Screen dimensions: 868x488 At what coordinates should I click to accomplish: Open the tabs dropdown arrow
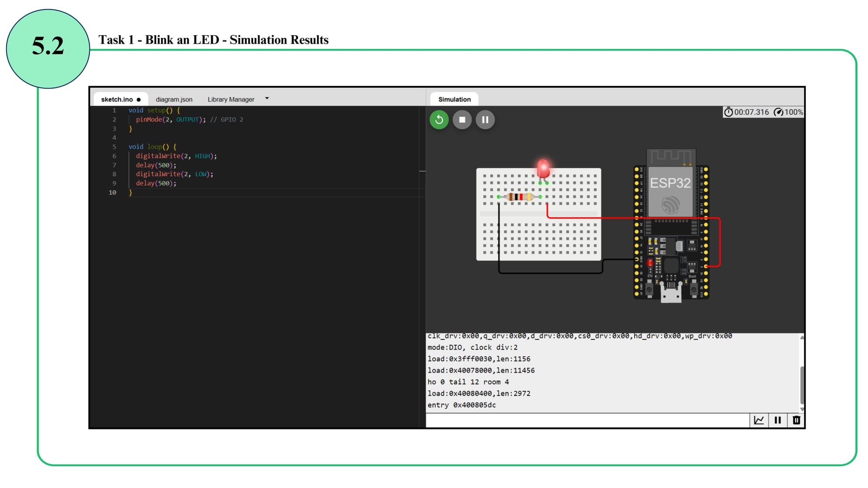coord(267,98)
